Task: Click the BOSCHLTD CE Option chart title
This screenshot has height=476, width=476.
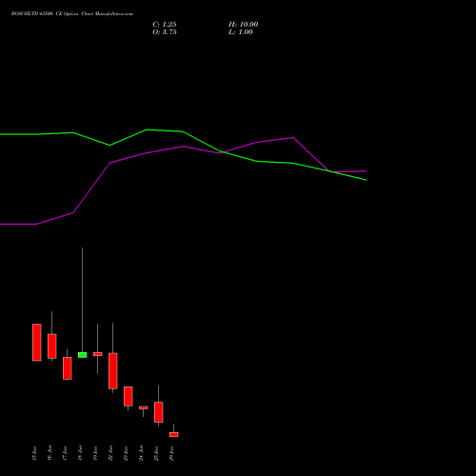Action: point(72,14)
